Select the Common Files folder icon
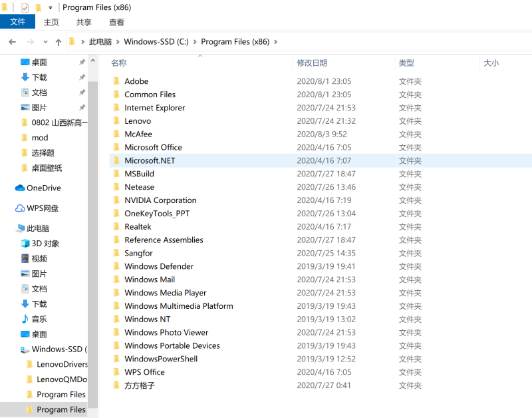This screenshot has width=532, height=418. 116,94
